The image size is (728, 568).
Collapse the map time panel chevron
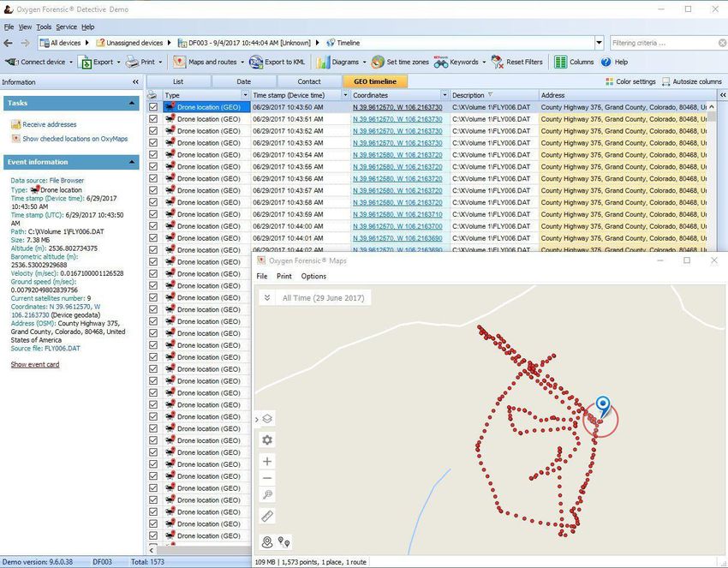[x=267, y=297]
